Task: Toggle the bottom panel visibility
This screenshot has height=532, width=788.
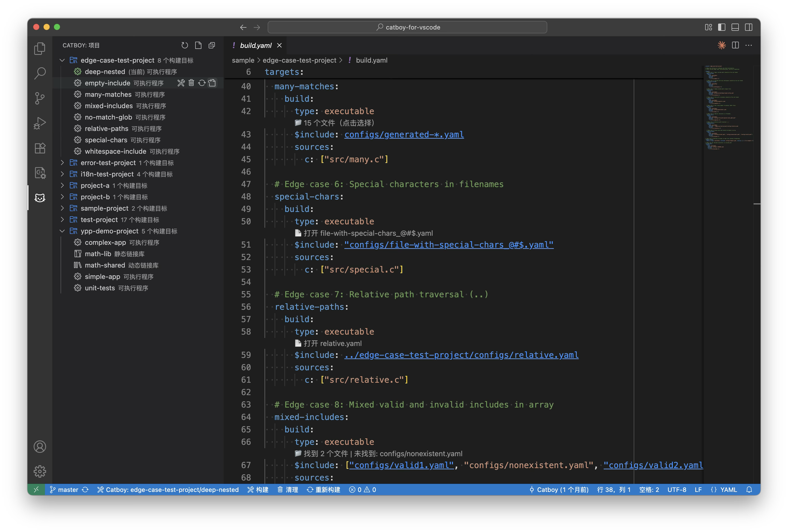Action: pos(735,27)
